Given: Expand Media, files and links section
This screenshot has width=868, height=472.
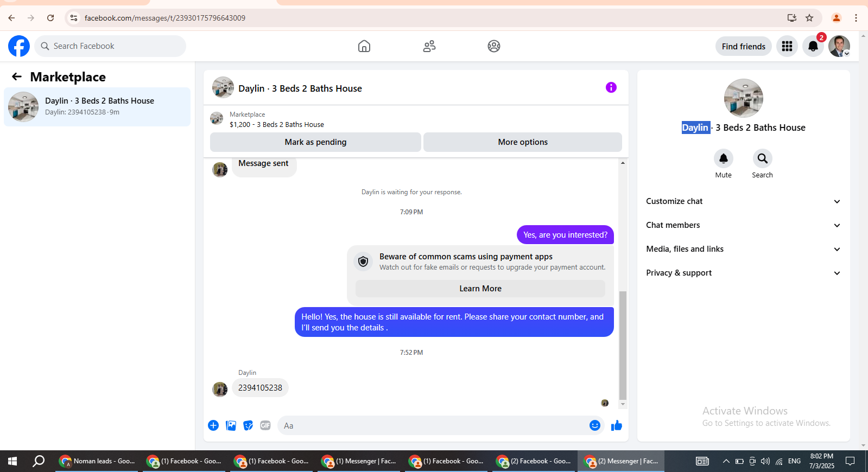Looking at the screenshot, I should (743, 249).
